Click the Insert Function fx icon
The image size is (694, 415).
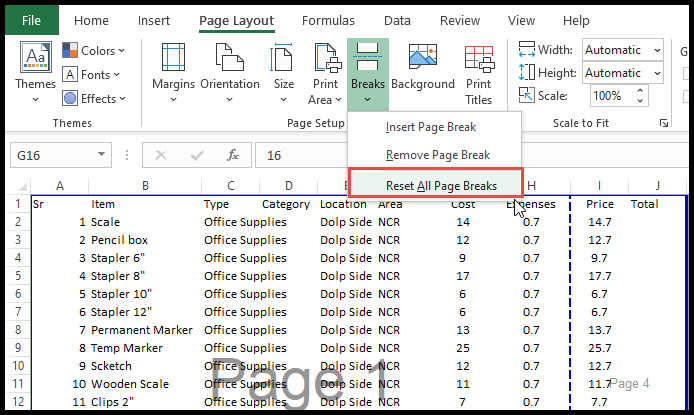(x=233, y=155)
